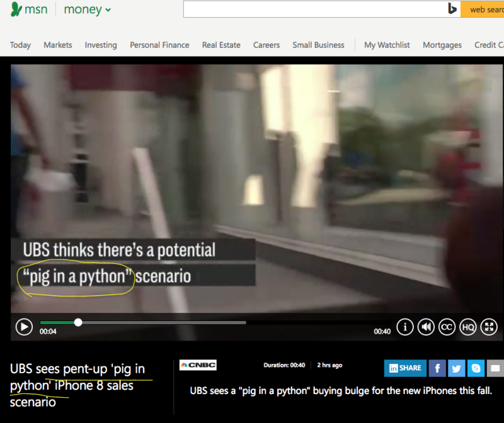Click the UBS pig in python headline
The image size is (504, 423).
click(x=77, y=385)
